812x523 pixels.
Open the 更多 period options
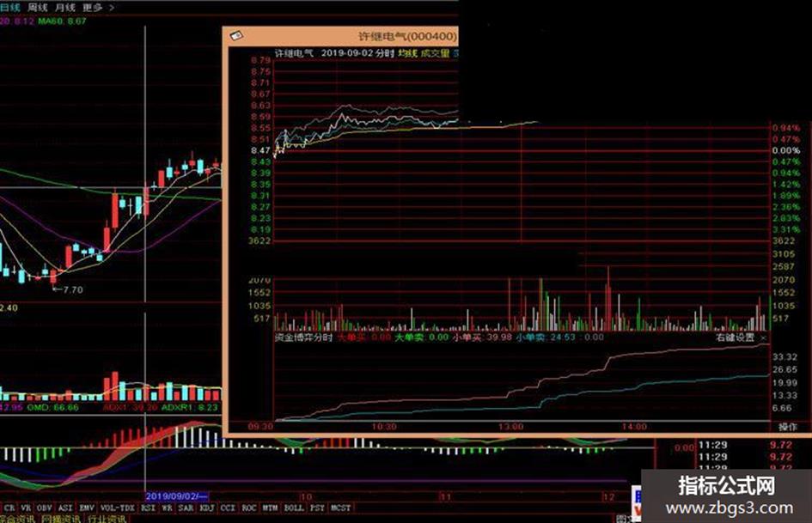click(x=92, y=7)
